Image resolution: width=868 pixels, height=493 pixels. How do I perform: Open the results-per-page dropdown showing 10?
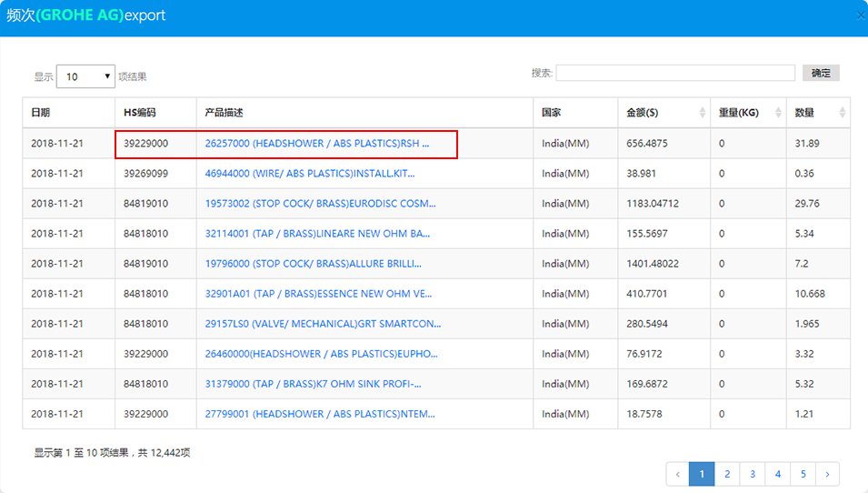point(85,76)
